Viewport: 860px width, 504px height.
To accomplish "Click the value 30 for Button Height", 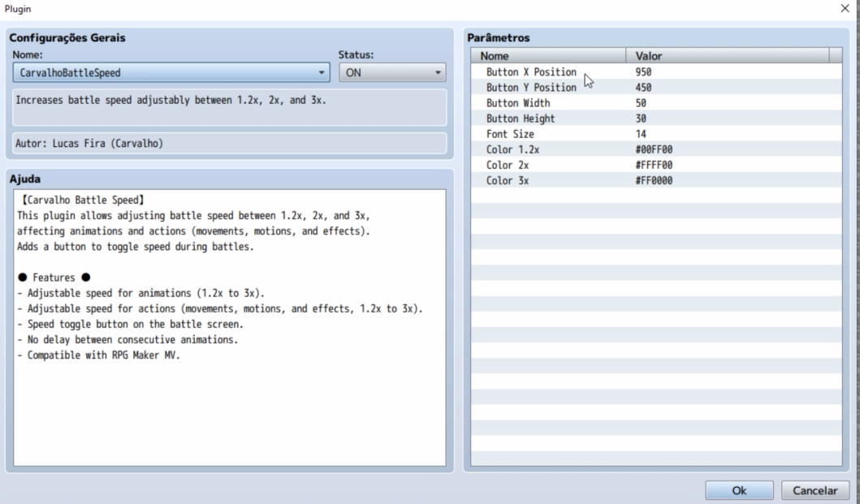I will pyautogui.click(x=641, y=118).
